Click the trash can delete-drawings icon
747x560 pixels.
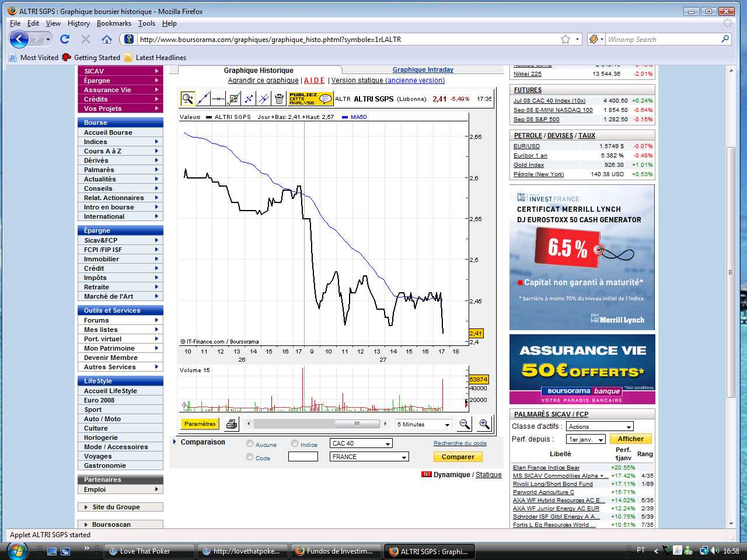click(x=279, y=99)
